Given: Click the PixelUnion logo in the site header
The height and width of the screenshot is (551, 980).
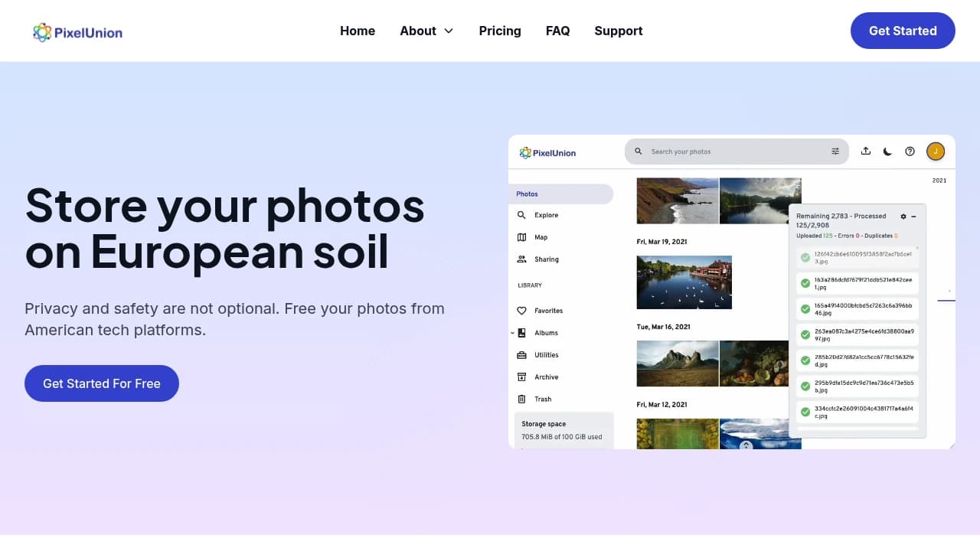Looking at the screenshot, I should point(77,32).
